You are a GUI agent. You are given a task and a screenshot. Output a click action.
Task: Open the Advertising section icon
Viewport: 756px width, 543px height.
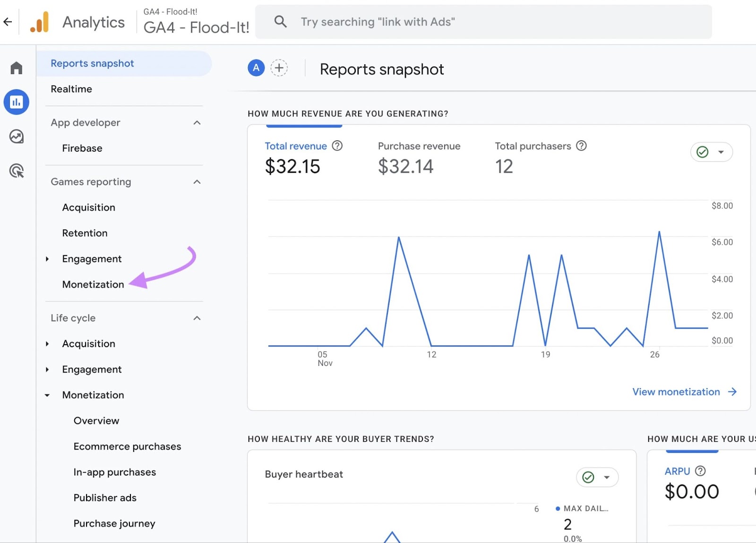[x=16, y=171]
